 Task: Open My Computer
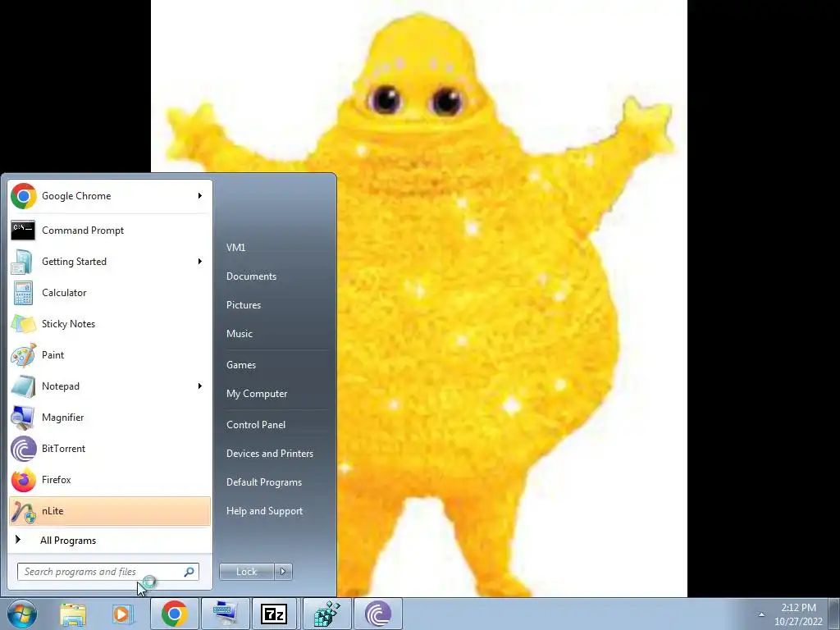pyautogui.click(x=257, y=394)
